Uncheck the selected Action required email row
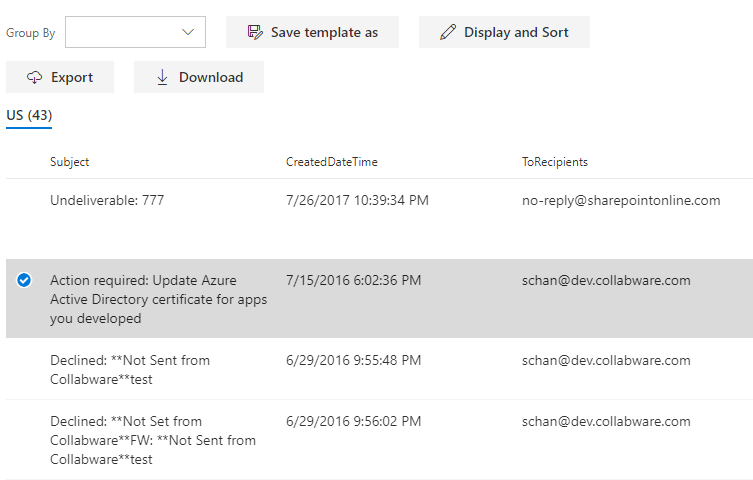This screenshot has width=753, height=480. pyautogui.click(x=24, y=280)
